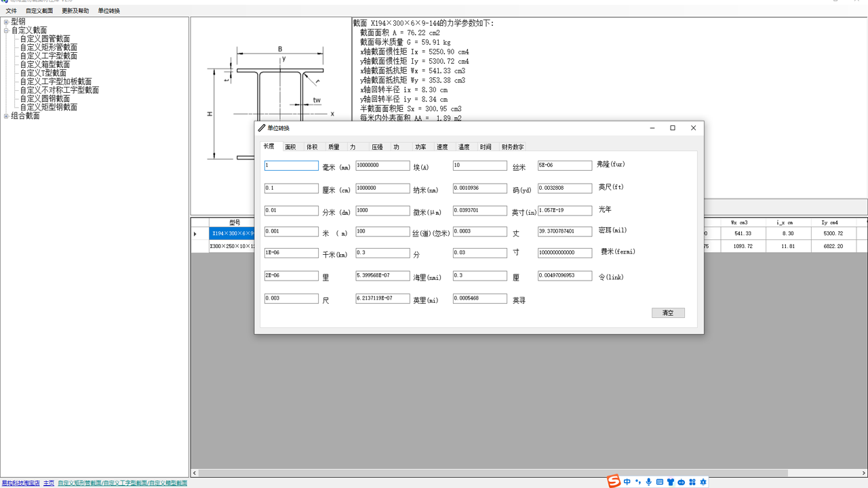868x488 pixels.
Task: Click the microphone voice input icon
Action: click(x=649, y=482)
